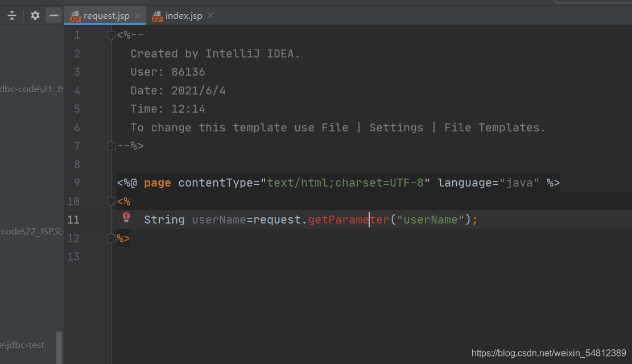
Task: Click the JSP file icon on request.jsp tab
Action: pos(75,15)
